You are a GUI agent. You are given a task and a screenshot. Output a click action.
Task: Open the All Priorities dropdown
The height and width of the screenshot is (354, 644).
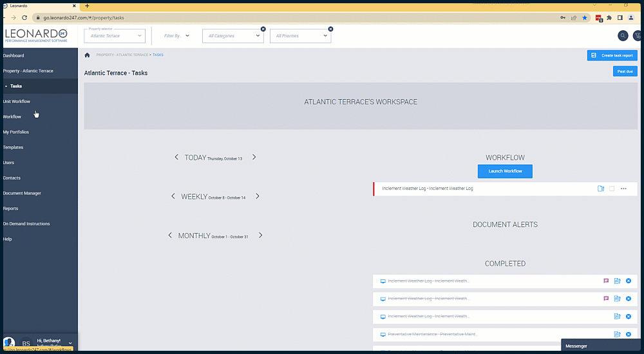(x=300, y=36)
